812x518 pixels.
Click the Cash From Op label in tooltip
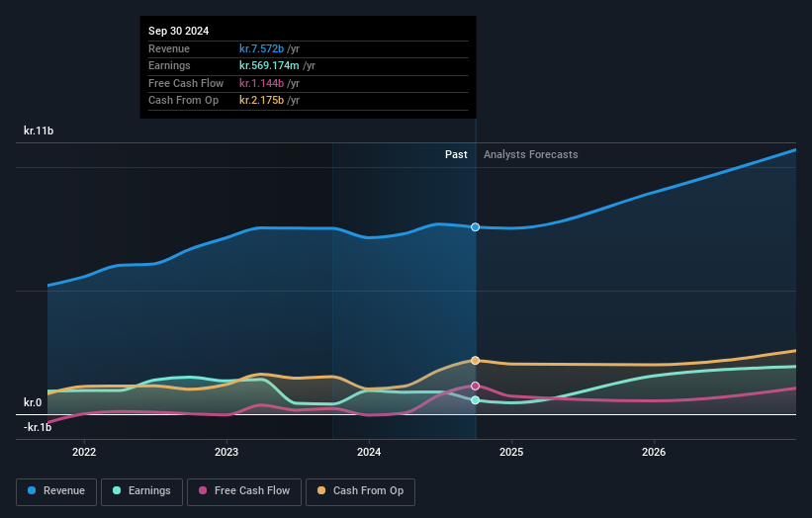(x=183, y=101)
